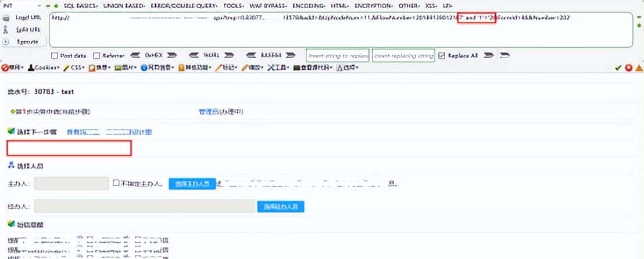The width and height of the screenshot is (644, 259).
Task: Click the 经办人 input field
Action: (145, 207)
